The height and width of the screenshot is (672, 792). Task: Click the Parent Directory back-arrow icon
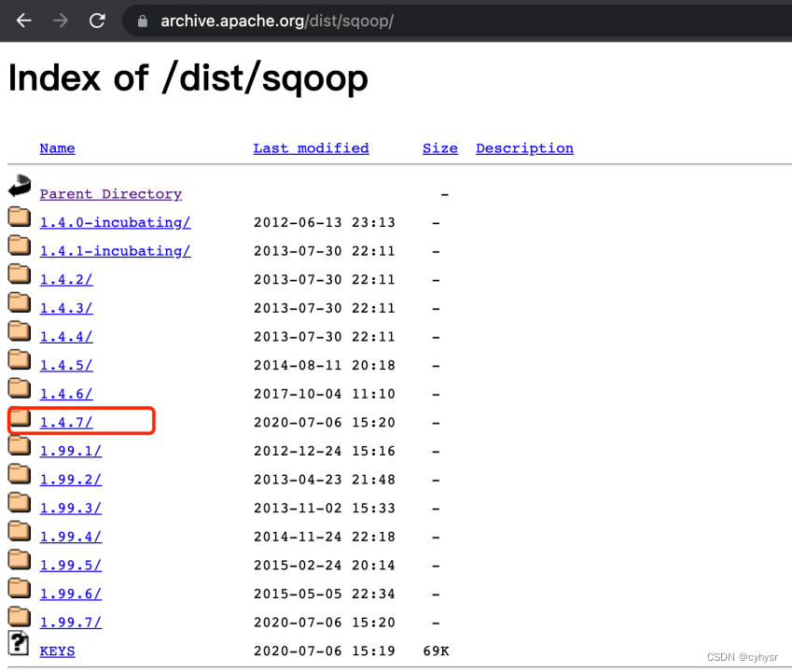coord(20,186)
